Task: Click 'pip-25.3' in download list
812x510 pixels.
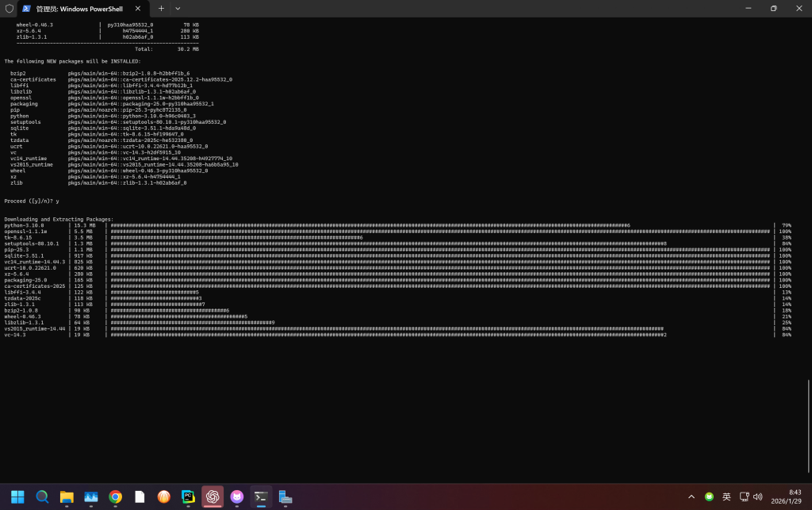Action: (17, 250)
